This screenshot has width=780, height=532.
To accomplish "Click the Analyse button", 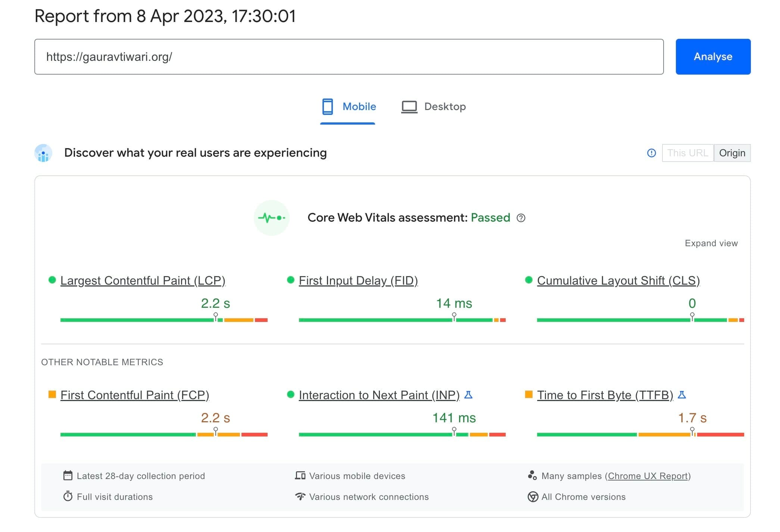I will click(x=712, y=57).
